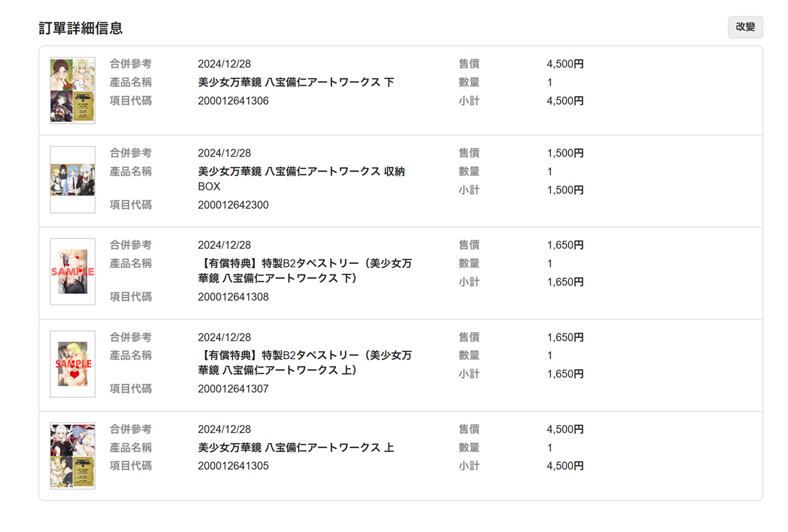The height and width of the screenshot is (532, 788).
Task: Click item code 200012641305
Action: tap(233, 466)
